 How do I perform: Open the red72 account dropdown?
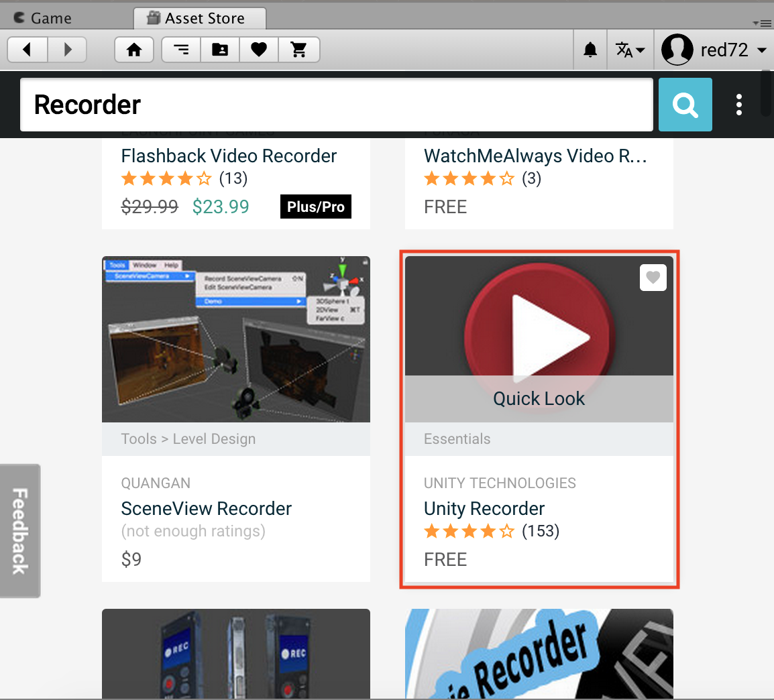coord(714,50)
